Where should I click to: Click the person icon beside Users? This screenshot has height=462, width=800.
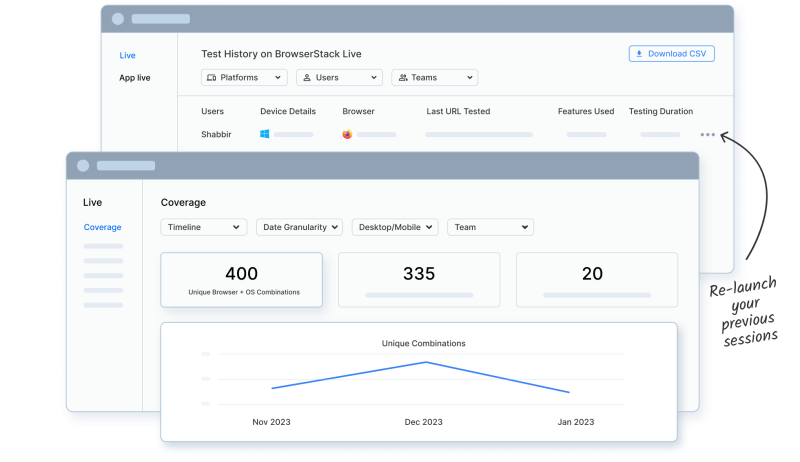tap(307, 78)
